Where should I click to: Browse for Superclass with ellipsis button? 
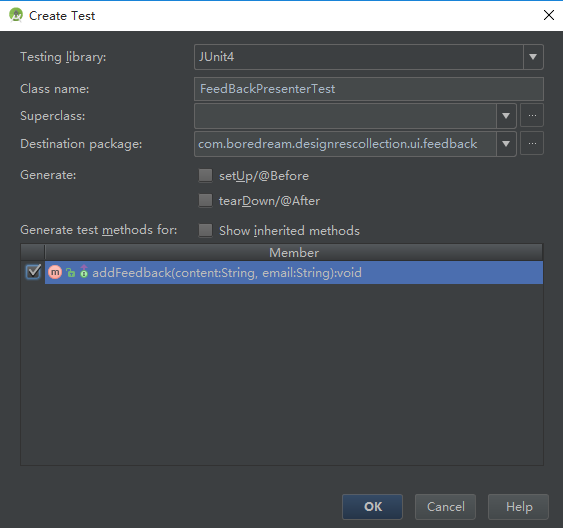tap(532, 116)
